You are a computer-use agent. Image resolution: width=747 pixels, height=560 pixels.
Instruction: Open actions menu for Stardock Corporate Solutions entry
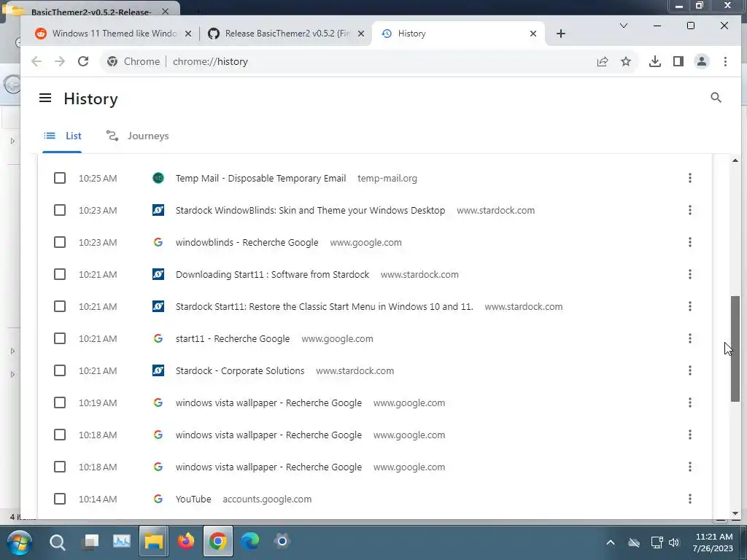coord(690,370)
